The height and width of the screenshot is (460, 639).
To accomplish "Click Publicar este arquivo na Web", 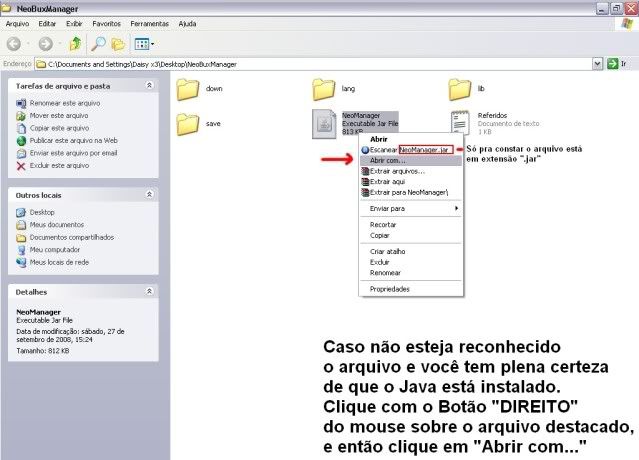I will (74, 141).
